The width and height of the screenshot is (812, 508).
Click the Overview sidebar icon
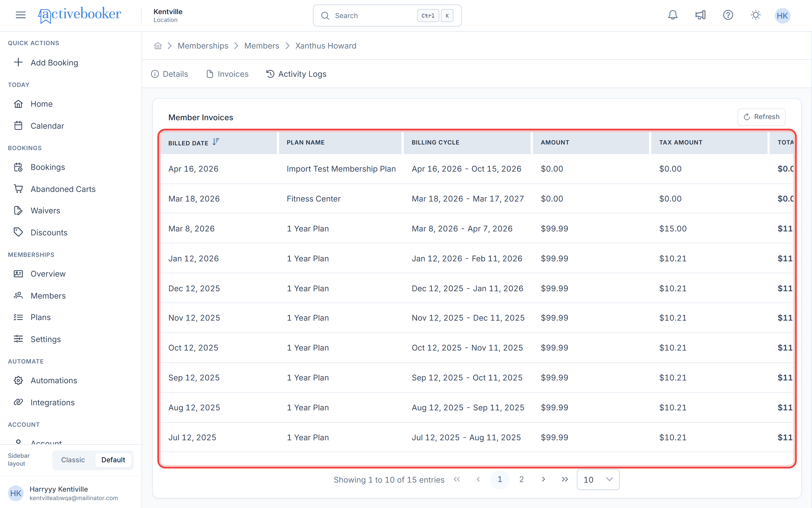[18, 273]
